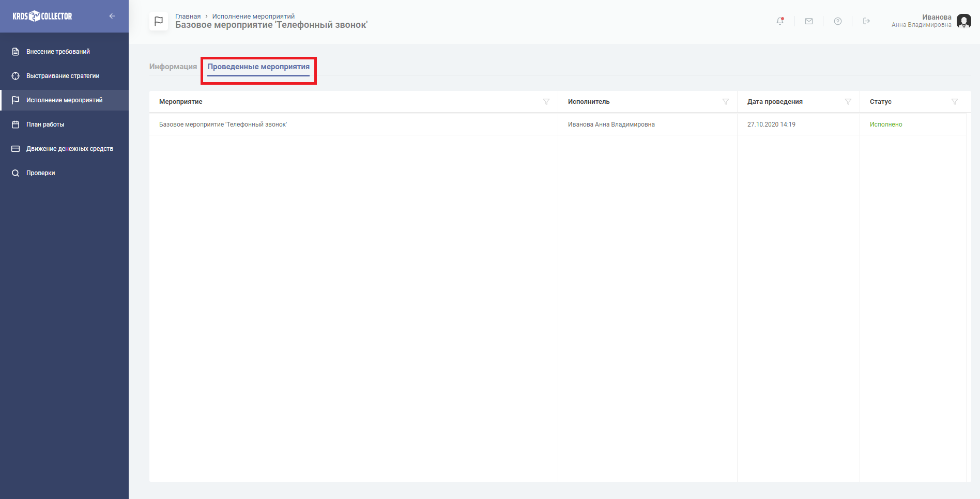Select the Проведенные мероприятия tab

coord(258,67)
